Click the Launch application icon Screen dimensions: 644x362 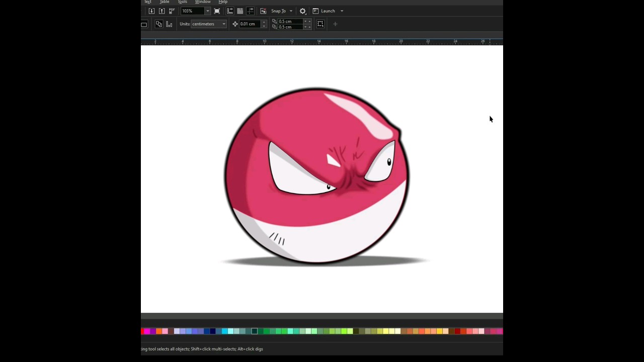click(x=315, y=11)
